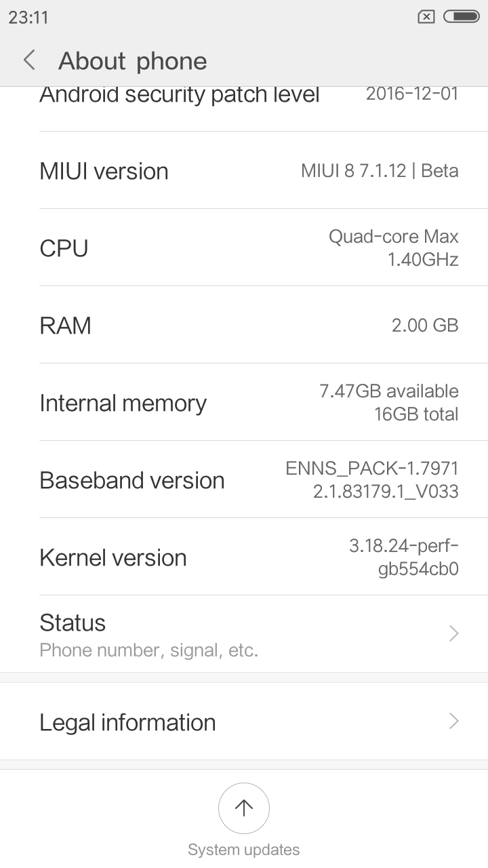488x868 pixels.
Task: Tap the MIUI 8 7.1.12 Beta value
Action: [x=380, y=171]
